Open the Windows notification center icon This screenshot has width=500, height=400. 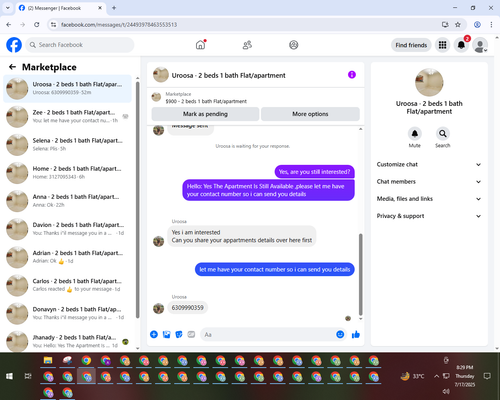487,376
